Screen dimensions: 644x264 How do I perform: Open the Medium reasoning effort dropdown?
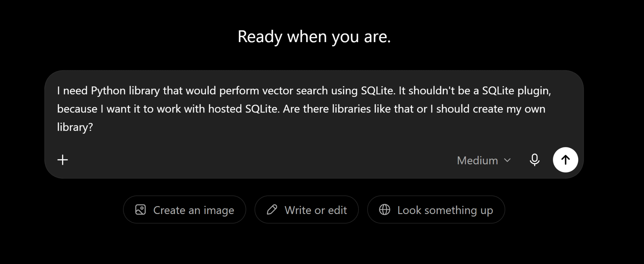click(x=484, y=160)
